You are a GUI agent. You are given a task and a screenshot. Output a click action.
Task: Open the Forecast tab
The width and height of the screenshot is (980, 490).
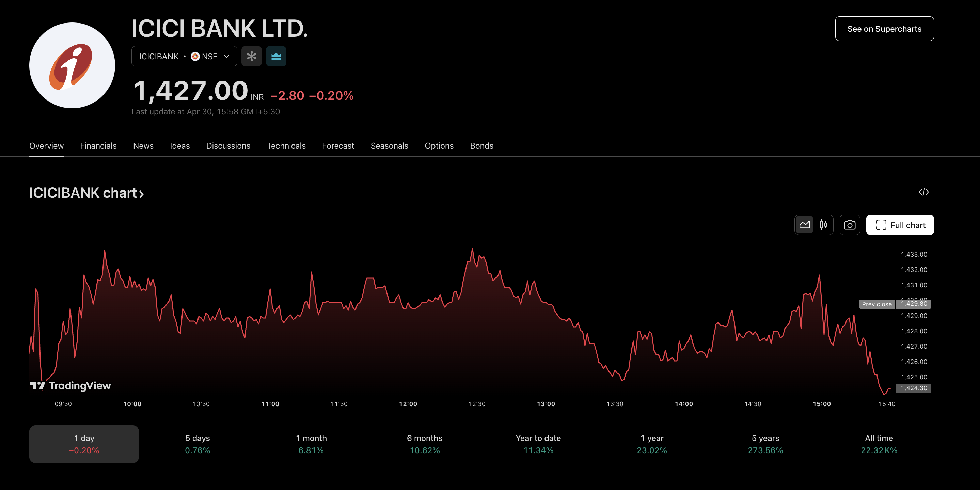pyautogui.click(x=338, y=146)
